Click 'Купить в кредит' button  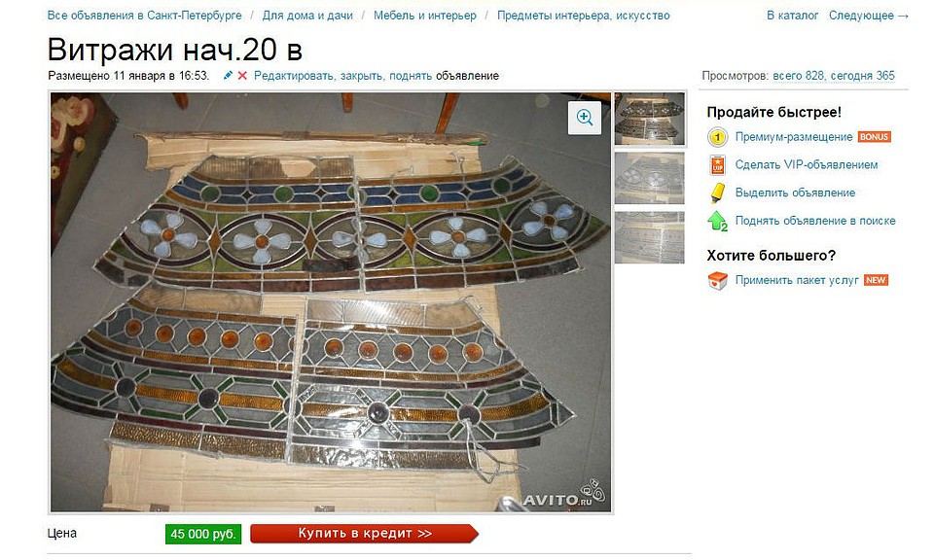pos(364,533)
